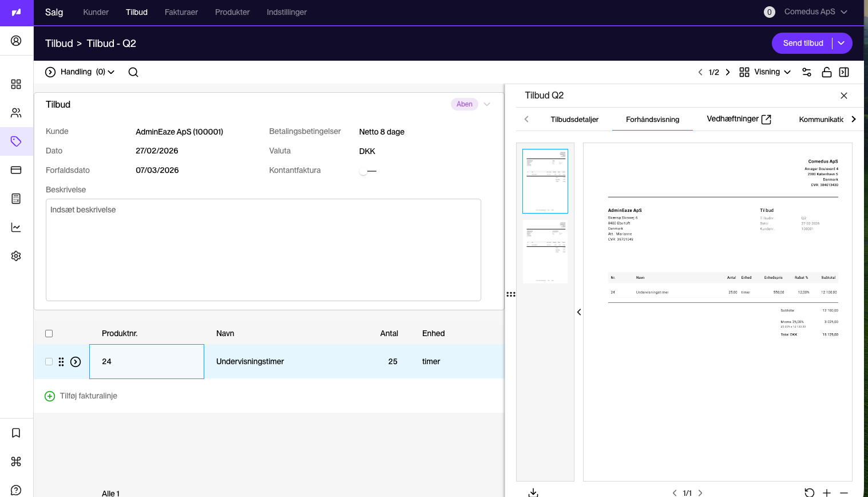Switch to the Vedhæftninger tab
The height and width of the screenshot is (497, 868).
point(739,119)
